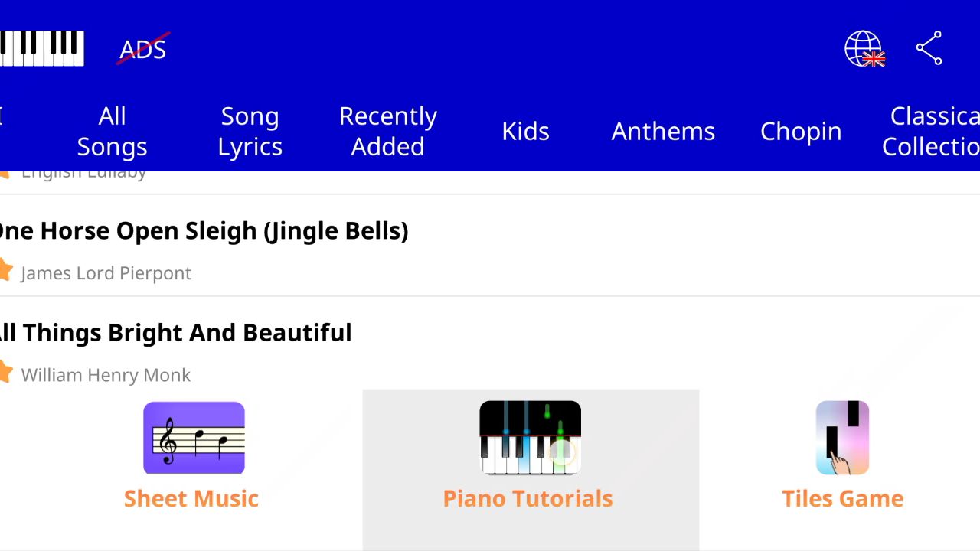Image resolution: width=980 pixels, height=551 pixels.
Task: Open the Piano Tutorials keyboard icon
Action: 530,438
